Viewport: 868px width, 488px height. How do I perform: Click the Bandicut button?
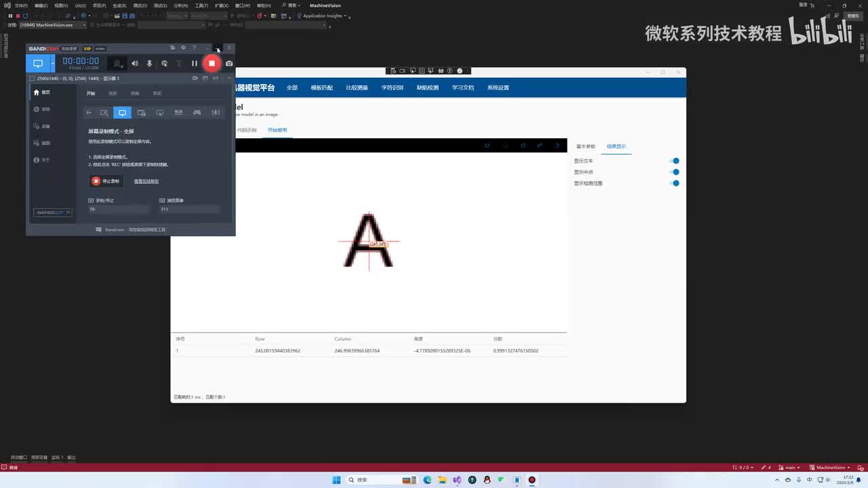(x=53, y=213)
